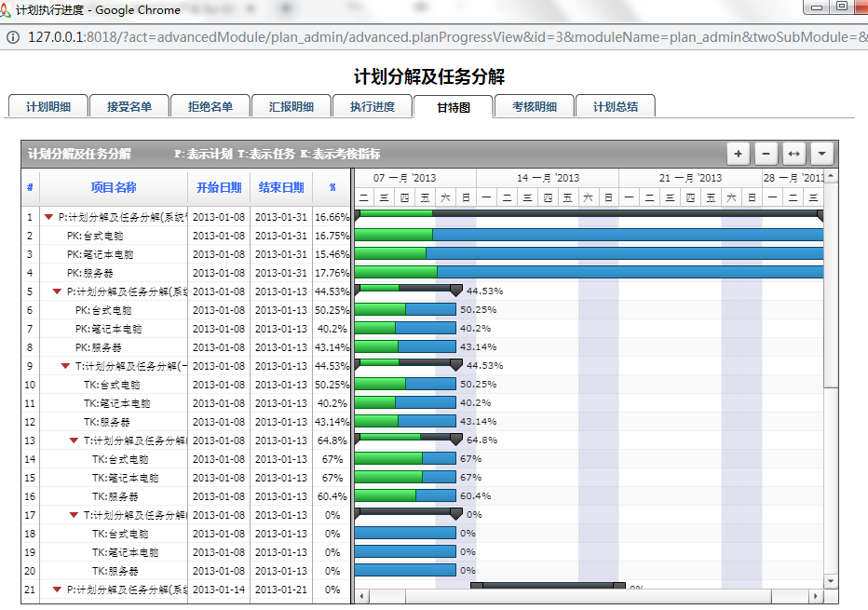Click the zoom in icon on Gantt toolbar
Viewport: 868px width, 610px height.
[739, 153]
